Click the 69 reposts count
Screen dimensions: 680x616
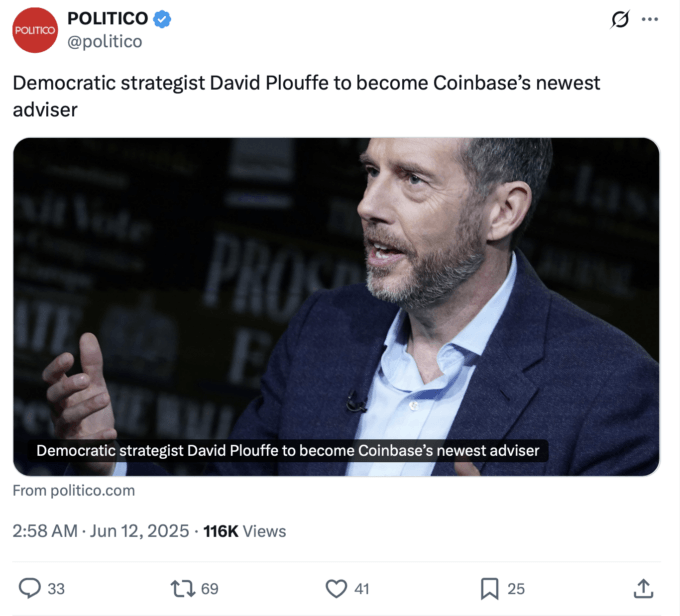coord(209,589)
